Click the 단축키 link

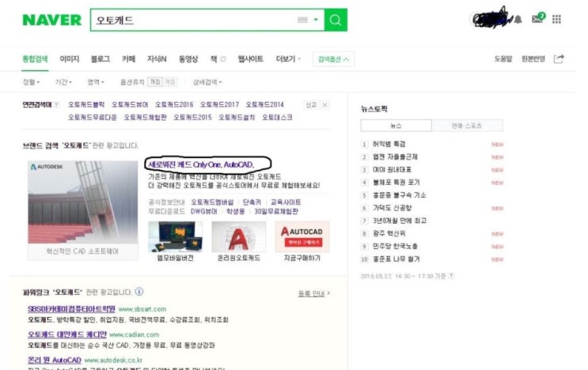[x=252, y=202]
